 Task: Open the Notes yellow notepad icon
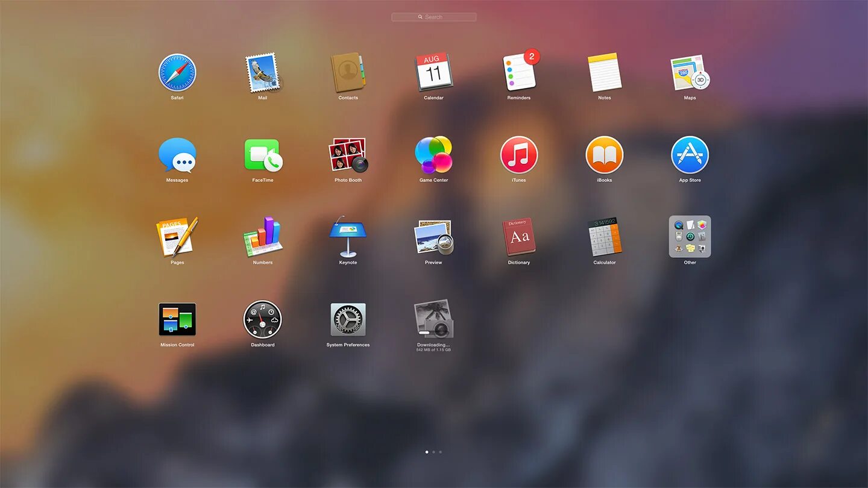pyautogui.click(x=605, y=72)
